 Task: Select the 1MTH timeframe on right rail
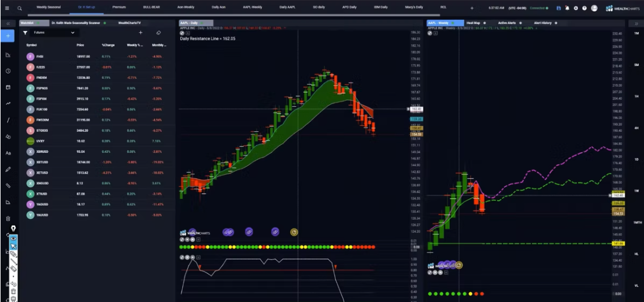[x=636, y=222]
